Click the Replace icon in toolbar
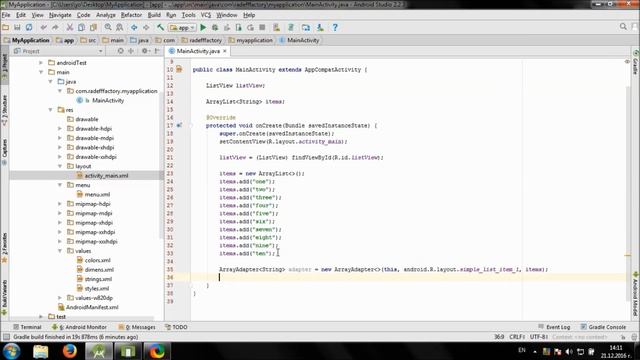This screenshot has width=640, height=360. tap(120, 27)
